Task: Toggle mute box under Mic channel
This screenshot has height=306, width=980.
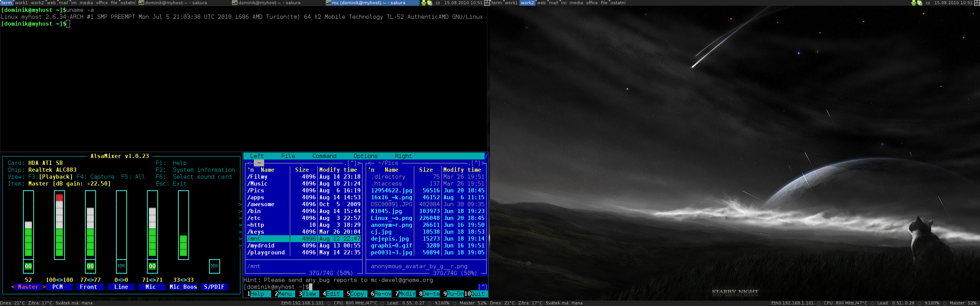Action: coord(152,266)
